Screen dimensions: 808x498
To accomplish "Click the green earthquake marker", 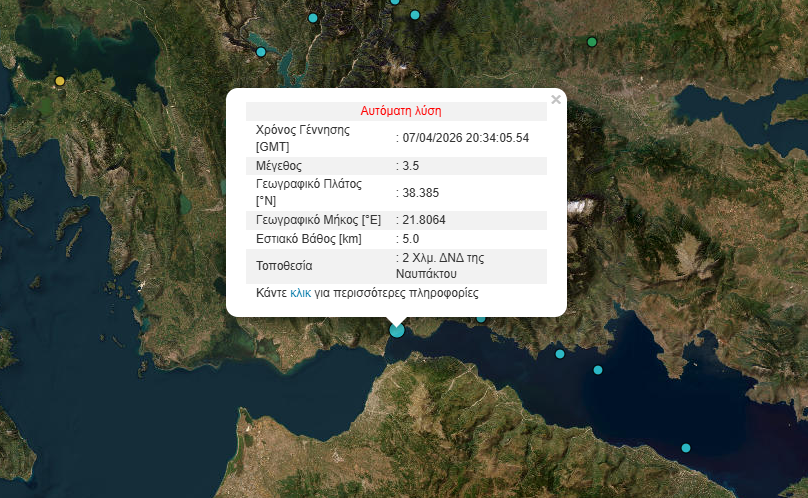I will click(x=592, y=42).
